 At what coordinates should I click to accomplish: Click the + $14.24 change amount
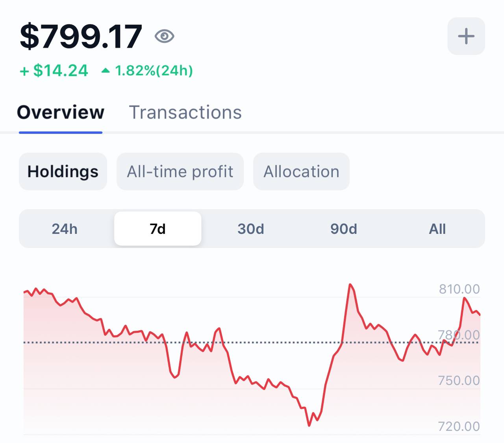pyautogui.click(x=54, y=71)
